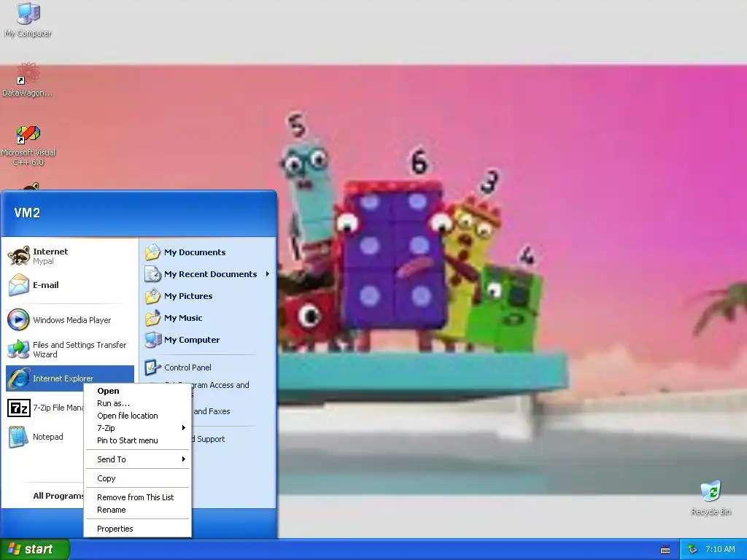747x560 pixels.
Task: Click the E-mail envelope icon
Action: pos(19,285)
